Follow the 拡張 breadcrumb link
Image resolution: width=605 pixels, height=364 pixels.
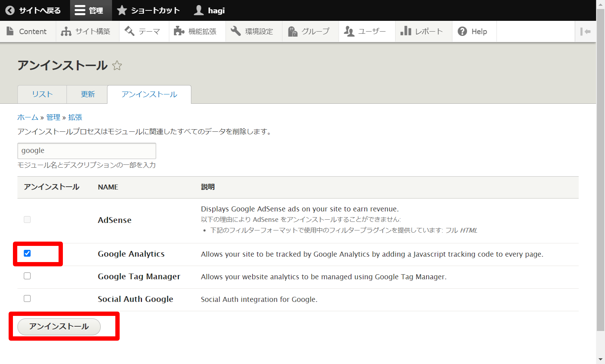pyautogui.click(x=75, y=117)
